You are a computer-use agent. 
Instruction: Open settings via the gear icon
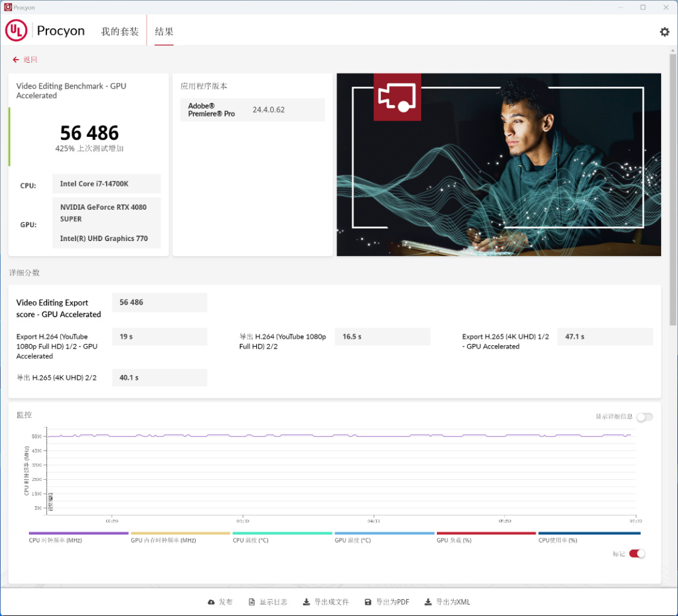click(664, 32)
